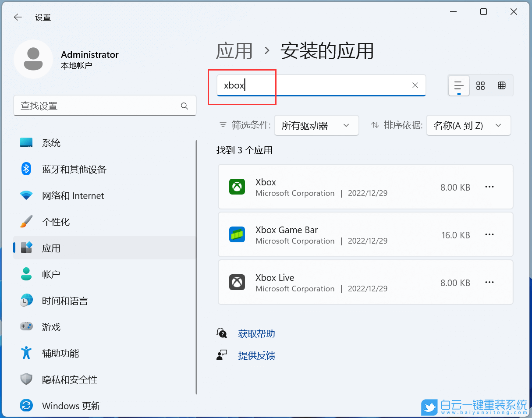Viewport: 532px width, 418px height.
Task: Open the 所有驱动器 filter dropdown
Action: (316, 125)
